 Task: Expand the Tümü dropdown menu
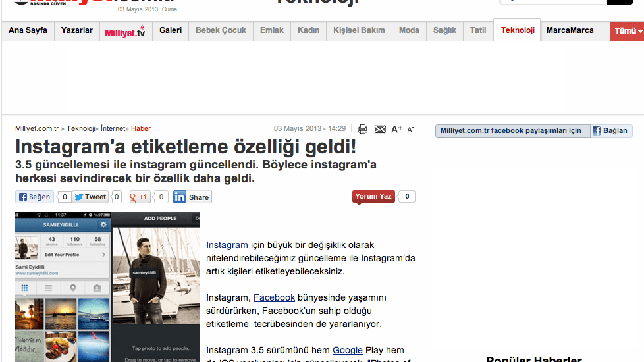627,31
